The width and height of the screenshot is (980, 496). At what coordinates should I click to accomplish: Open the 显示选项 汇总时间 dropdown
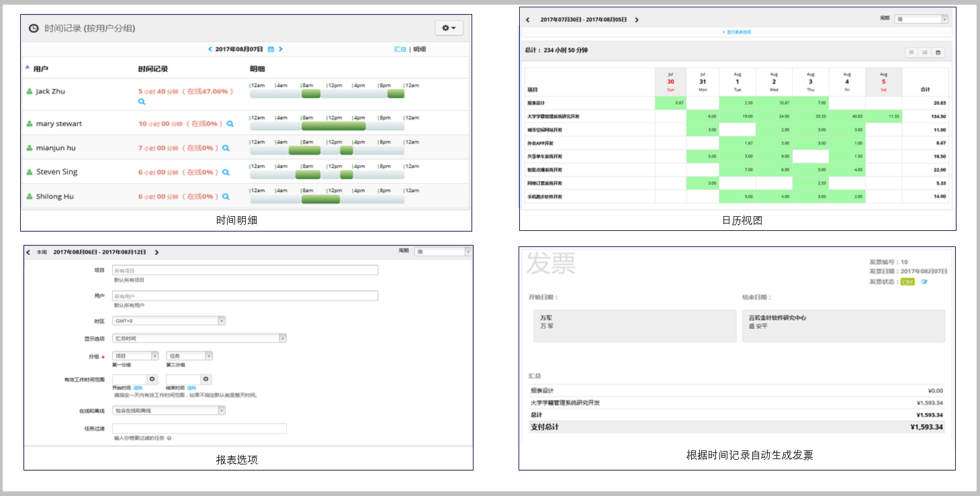pos(199,338)
